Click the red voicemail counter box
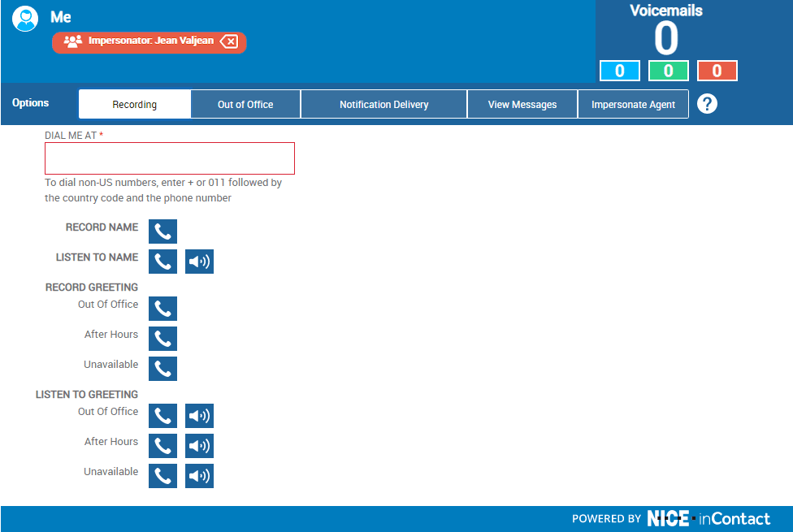The image size is (793, 532). tap(717, 71)
